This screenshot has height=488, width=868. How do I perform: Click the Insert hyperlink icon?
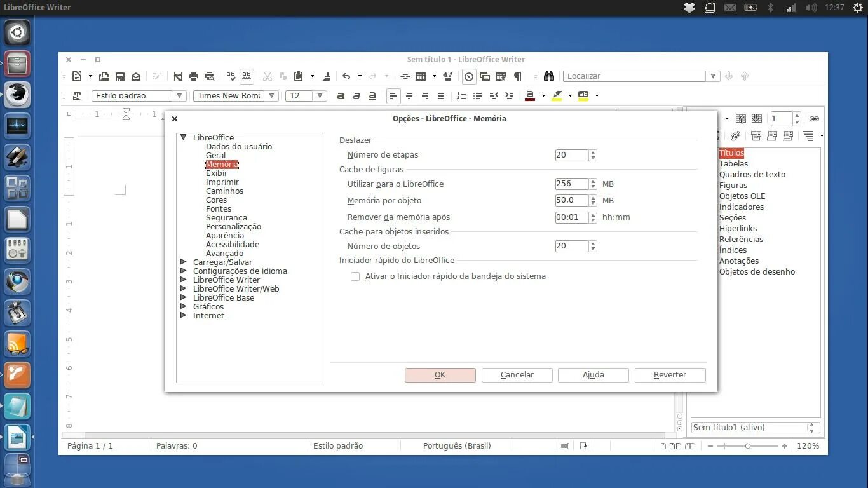click(405, 76)
